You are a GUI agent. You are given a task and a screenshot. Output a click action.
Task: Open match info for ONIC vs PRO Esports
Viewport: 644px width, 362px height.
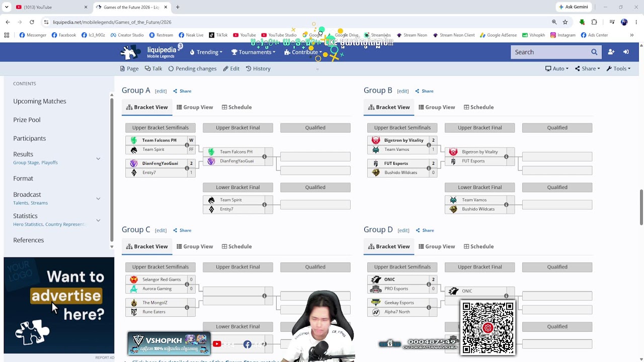pos(429,284)
